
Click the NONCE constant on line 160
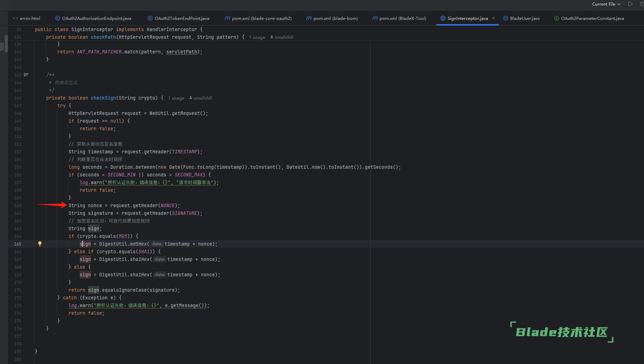click(x=168, y=205)
